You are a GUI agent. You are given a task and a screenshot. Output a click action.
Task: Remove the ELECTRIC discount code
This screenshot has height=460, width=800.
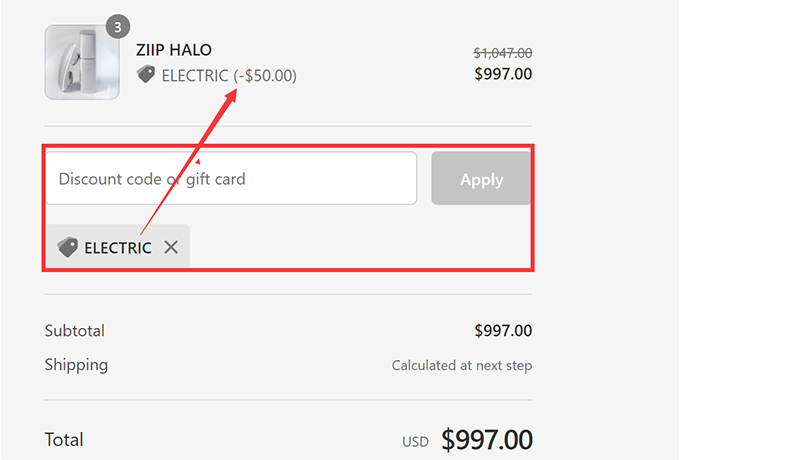(x=171, y=247)
